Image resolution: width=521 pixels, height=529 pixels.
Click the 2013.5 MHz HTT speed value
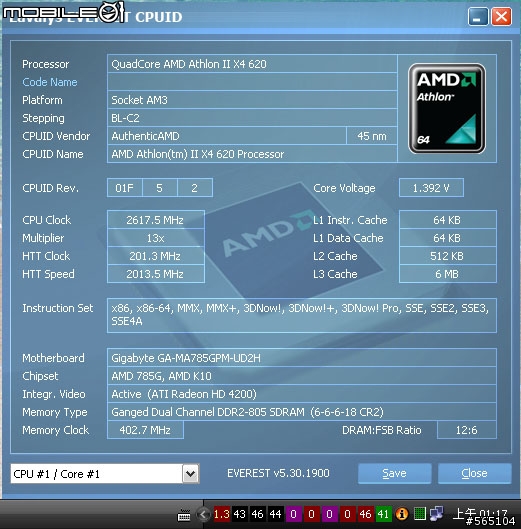[x=156, y=274]
